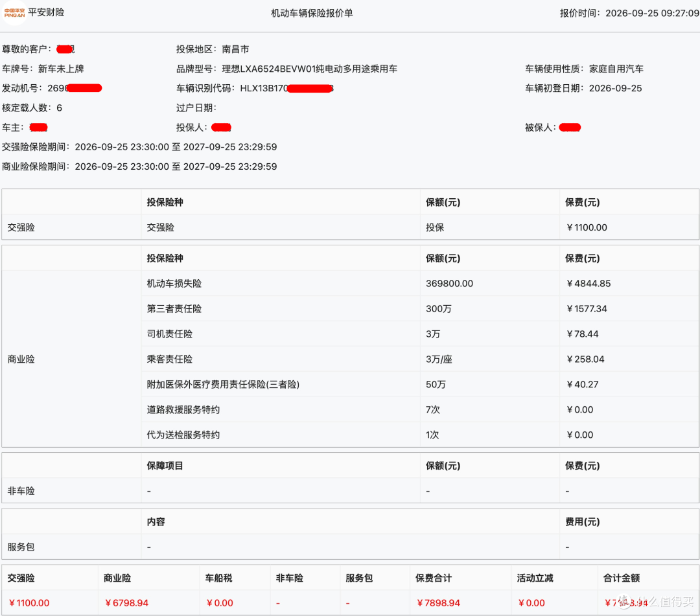Viewport: 700px width, 616px height.
Task: Select the title 机动车辆保险报价单
Action: (x=312, y=14)
